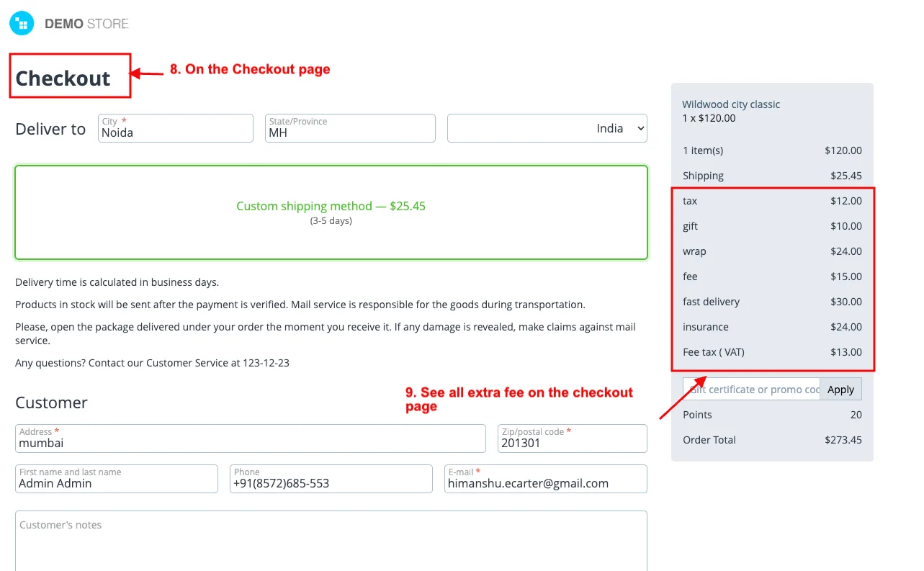Select Custom shipping method $25.45 option
This screenshot has height=571, width=924.
[331, 212]
